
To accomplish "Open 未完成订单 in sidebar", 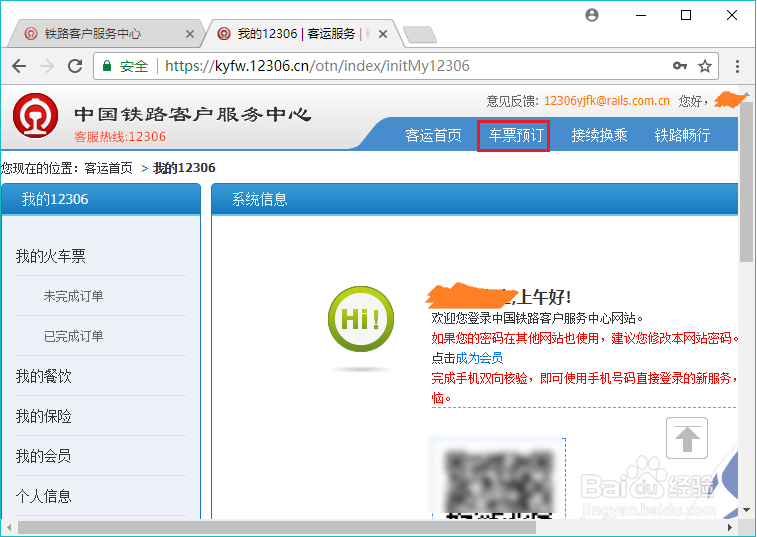I will point(73,296).
